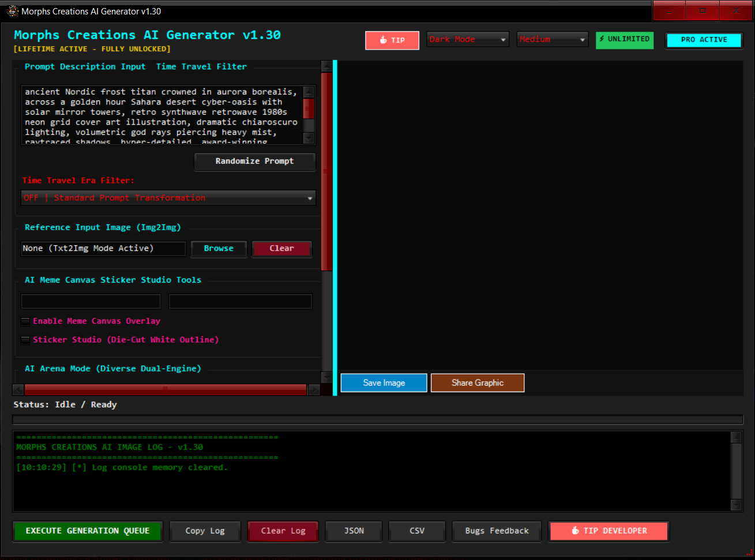Click the 'MORPHS CREATIONS AI IMAGE LOG' header line
Screen dimensions: 755x560
110,448
